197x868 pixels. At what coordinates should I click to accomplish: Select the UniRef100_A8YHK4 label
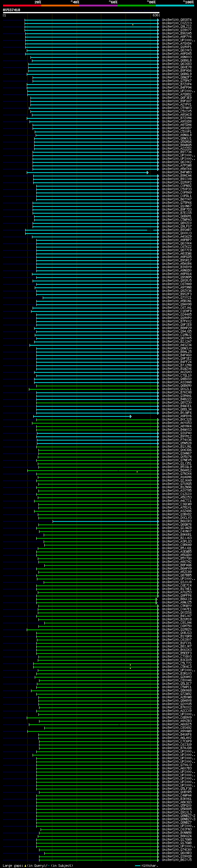pos(177,426)
